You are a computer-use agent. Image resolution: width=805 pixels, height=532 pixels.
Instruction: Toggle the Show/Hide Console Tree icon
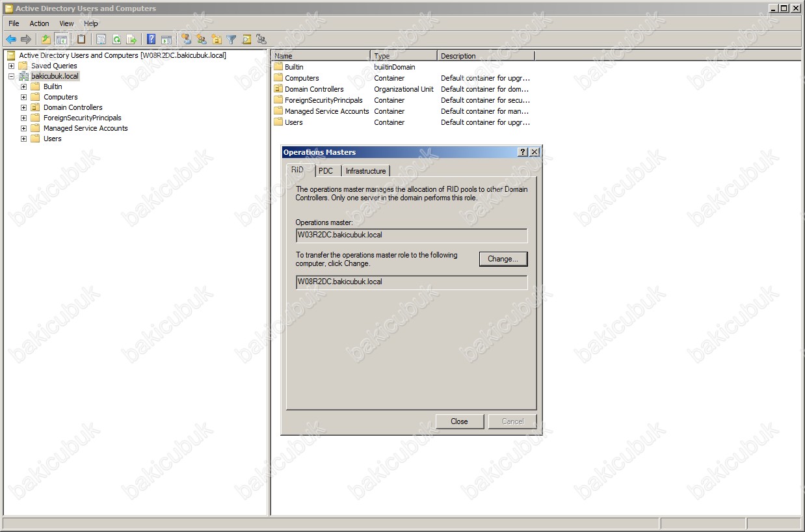(x=62, y=40)
